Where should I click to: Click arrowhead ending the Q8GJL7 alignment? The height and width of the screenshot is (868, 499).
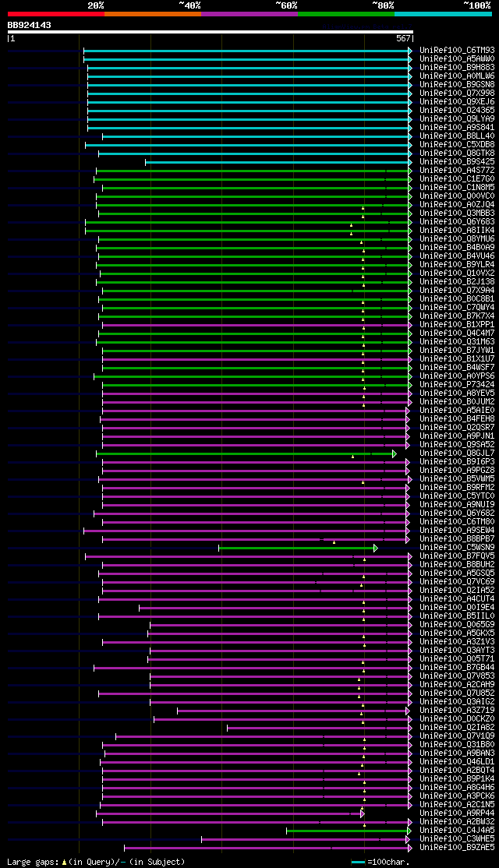point(395,453)
